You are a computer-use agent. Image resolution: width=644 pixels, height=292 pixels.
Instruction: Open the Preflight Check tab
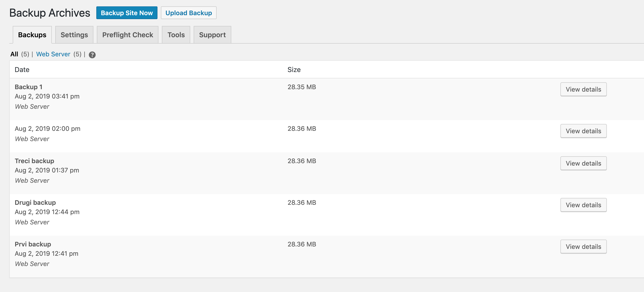tap(127, 35)
